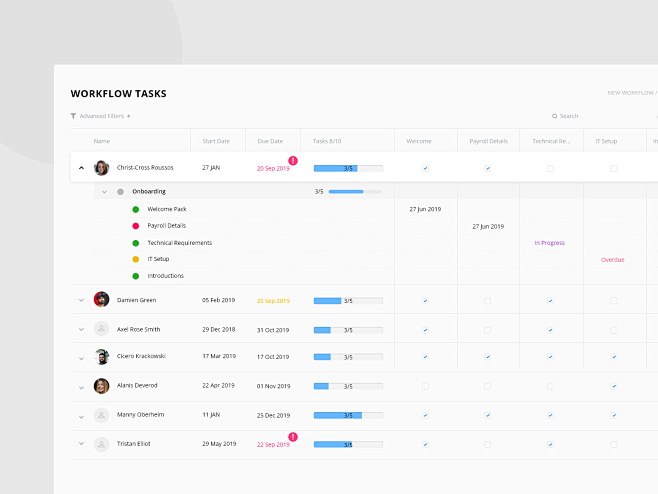658x494 pixels.
Task: Click the gray Onboarding status circle
Action: (x=120, y=192)
